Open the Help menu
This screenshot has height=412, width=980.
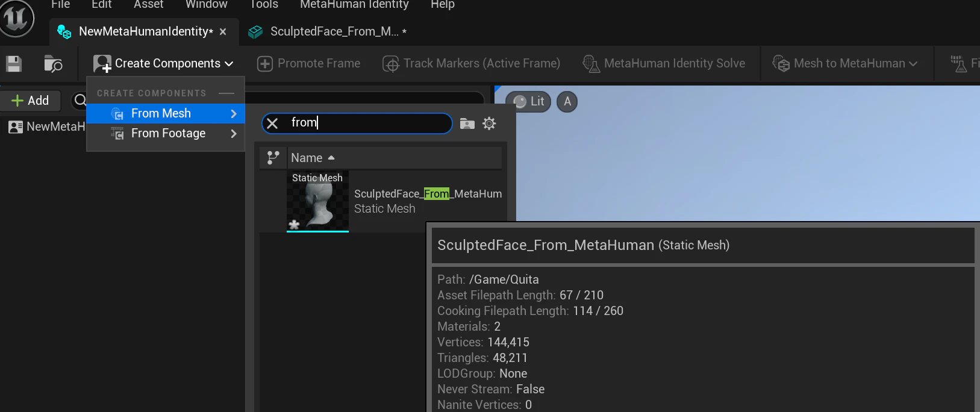[442, 5]
